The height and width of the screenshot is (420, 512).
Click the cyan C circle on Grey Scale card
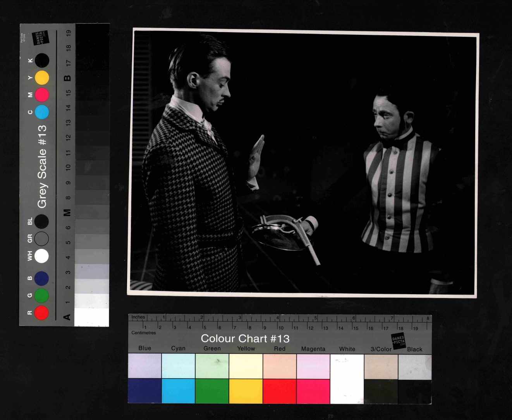point(42,112)
